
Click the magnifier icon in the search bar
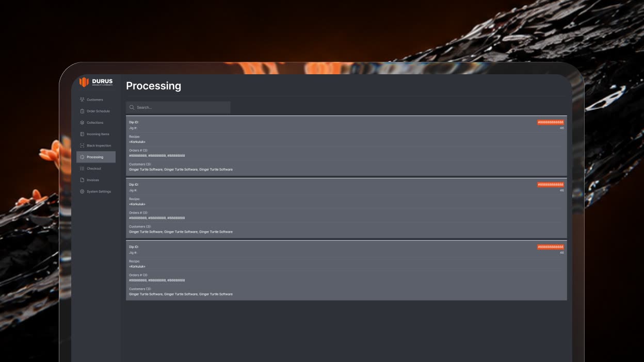[x=132, y=107]
